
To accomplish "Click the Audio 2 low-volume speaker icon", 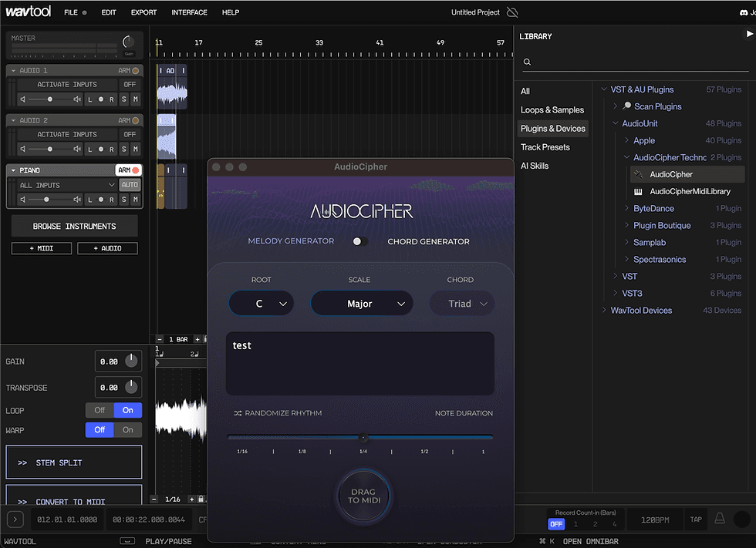I will tap(22, 150).
